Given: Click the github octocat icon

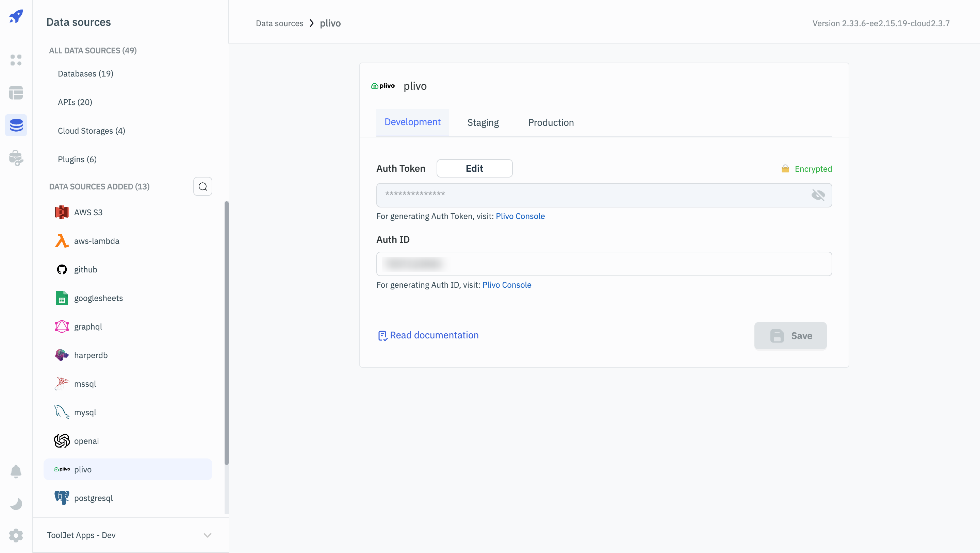Looking at the screenshot, I should [62, 269].
